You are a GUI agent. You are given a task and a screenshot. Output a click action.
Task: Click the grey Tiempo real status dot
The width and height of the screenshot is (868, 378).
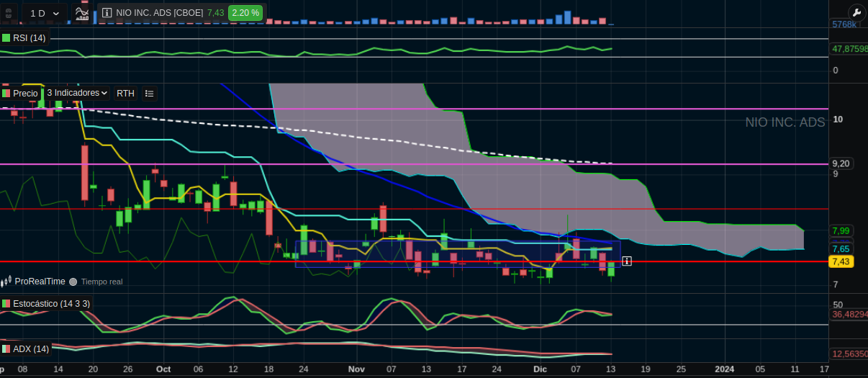[x=73, y=282]
